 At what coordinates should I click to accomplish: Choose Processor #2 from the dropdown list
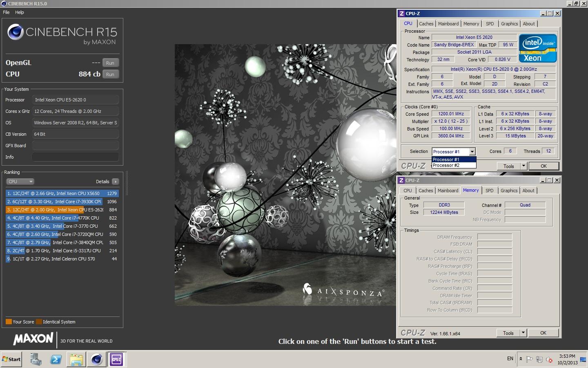tap(454, 165)
